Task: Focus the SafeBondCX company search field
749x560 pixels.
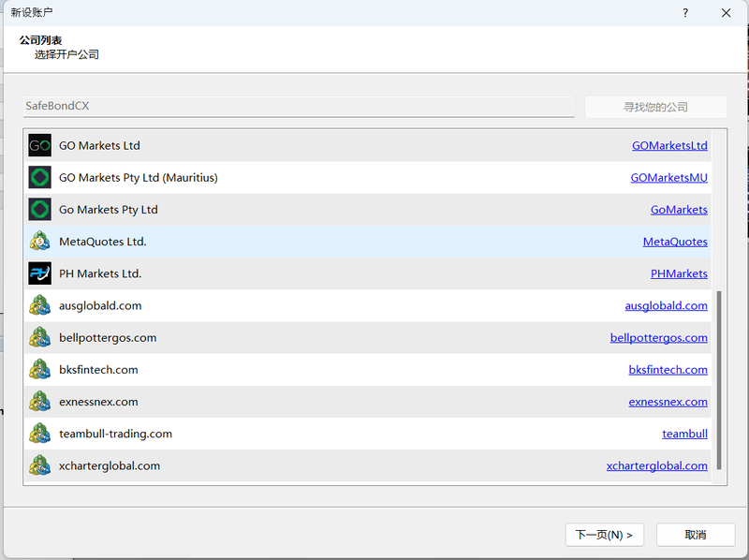Action: 299,106
